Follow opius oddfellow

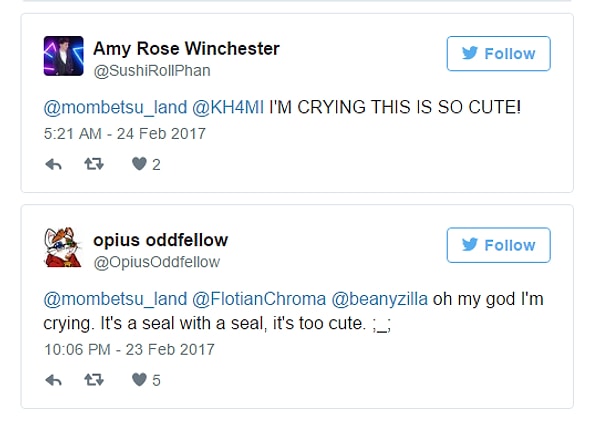point(499,245)
